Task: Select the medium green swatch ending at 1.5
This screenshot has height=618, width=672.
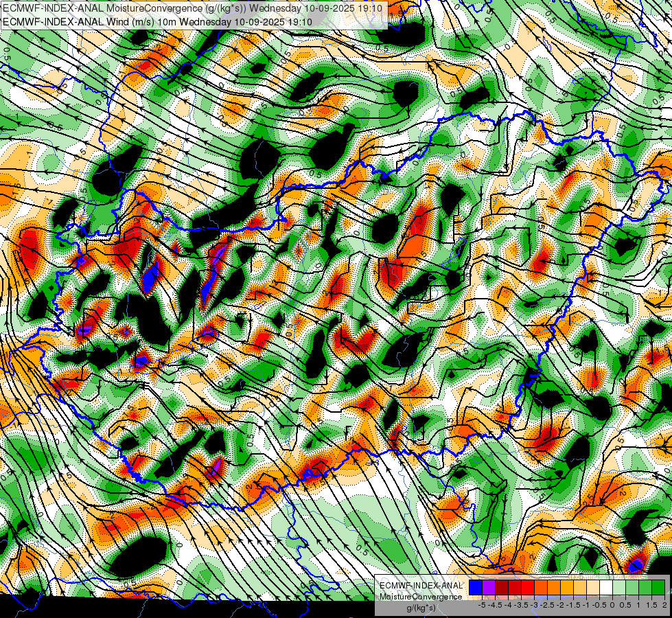Action: pyautogui.click(x=645, y=588)
